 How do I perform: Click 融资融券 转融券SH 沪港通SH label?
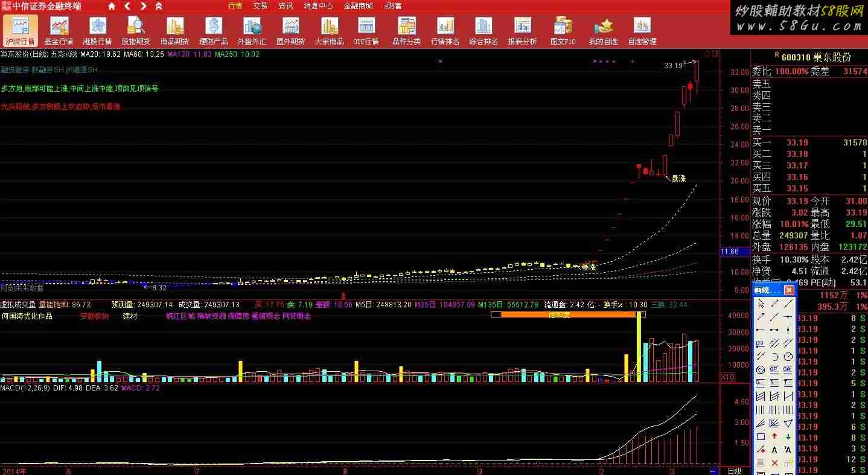(49, 70)
